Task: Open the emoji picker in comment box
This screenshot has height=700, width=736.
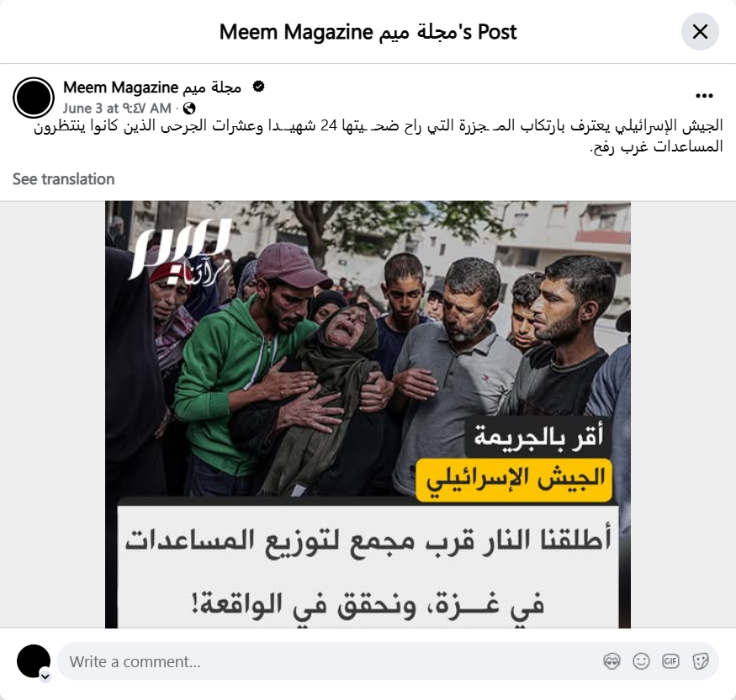Action: (x=641, y=661)
